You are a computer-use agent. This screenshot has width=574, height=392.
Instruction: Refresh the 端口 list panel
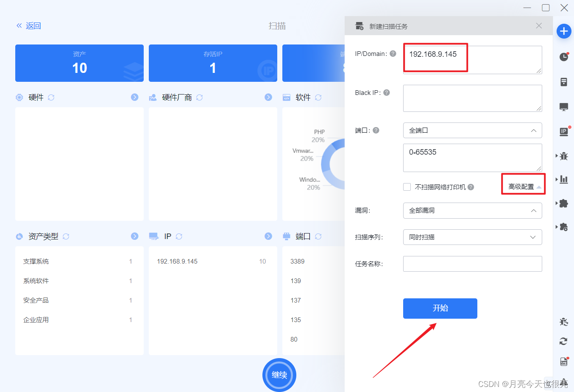point(318,236)
